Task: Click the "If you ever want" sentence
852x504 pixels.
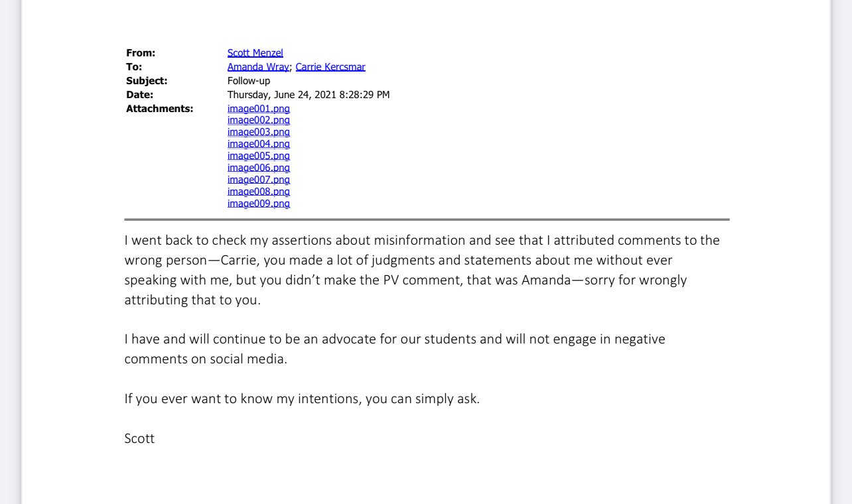Action: tap(301, 399)
